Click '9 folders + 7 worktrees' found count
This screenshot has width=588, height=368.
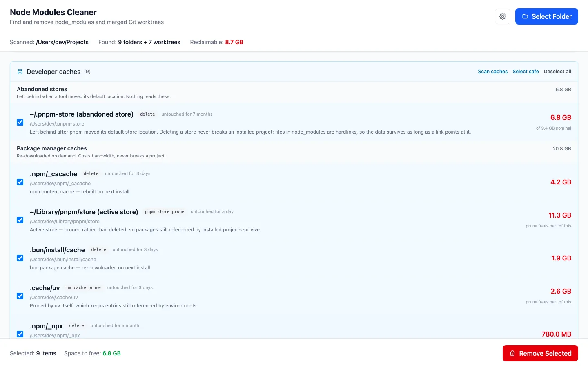click(149, 42)
